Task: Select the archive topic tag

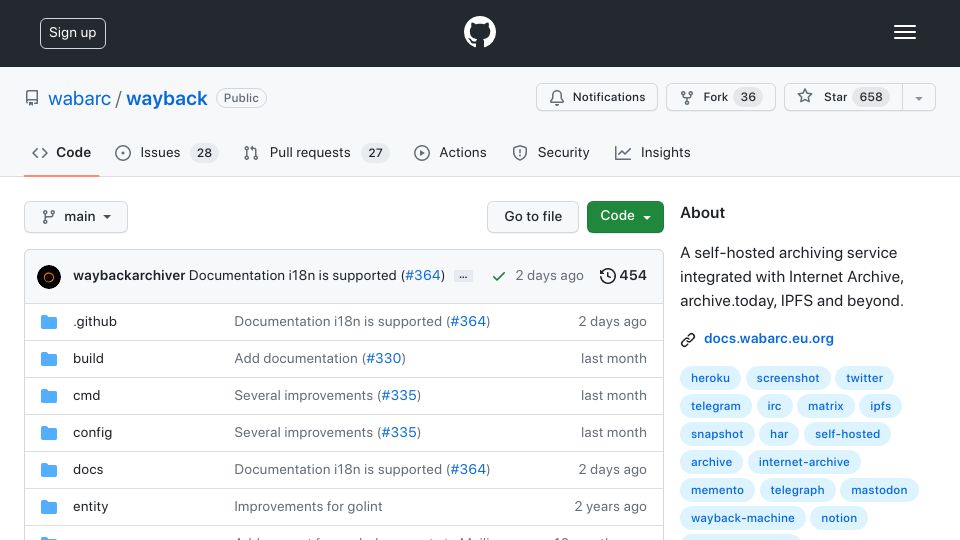Action: point(711,463)
